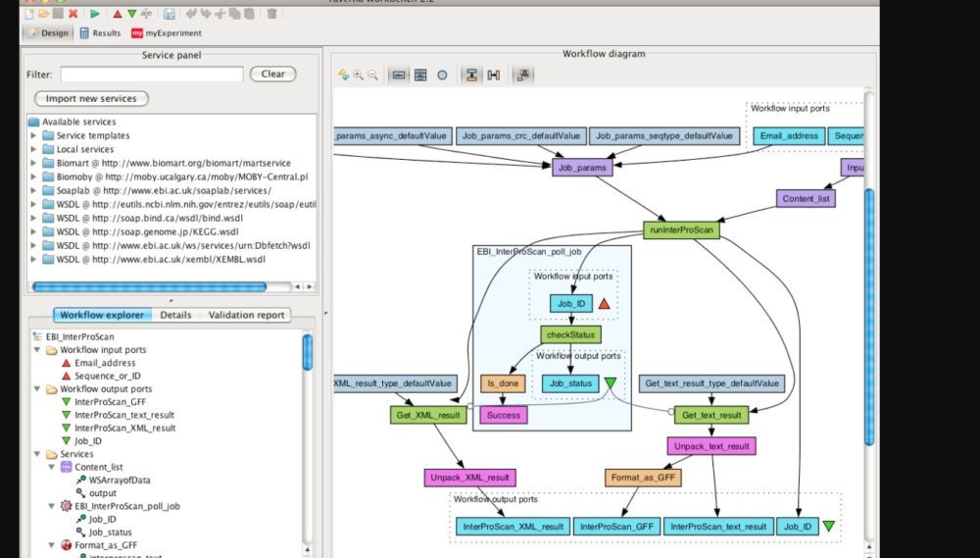The height and width of the screenshot is (558, 980).
Task: Expand the Local services folder
Action: tap(34, 149)
